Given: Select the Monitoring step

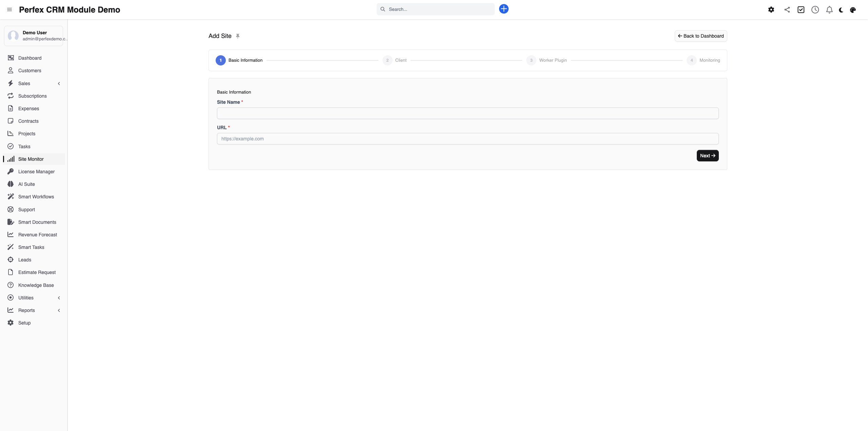Looking at the screenshot, I should (704, 60).
